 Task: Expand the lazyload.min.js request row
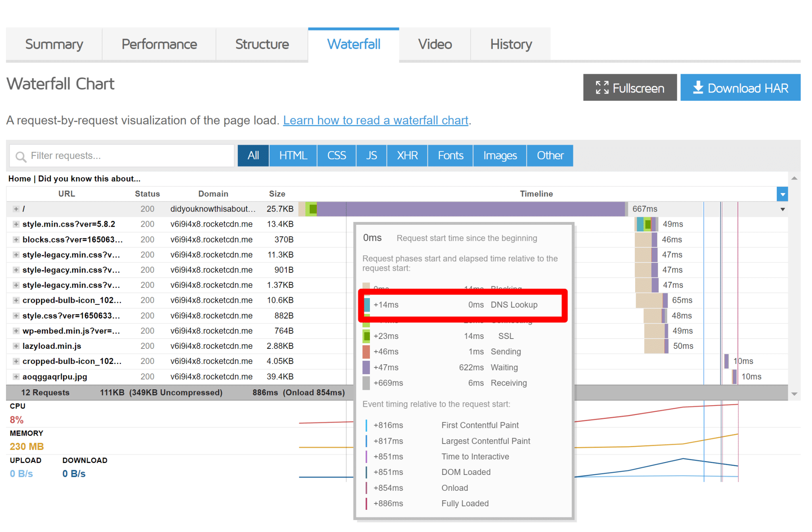click(16, 346)
